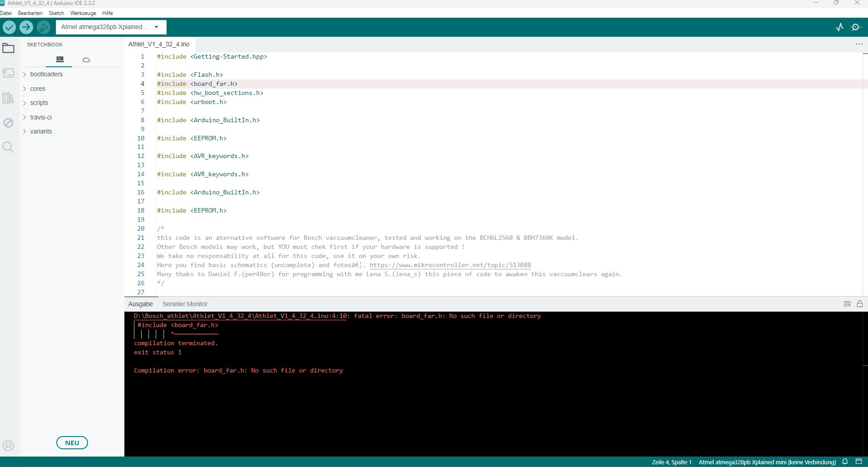This screenshot has height=467, width=868.
Task: Open the board selector dropdown
Action: 111,27
